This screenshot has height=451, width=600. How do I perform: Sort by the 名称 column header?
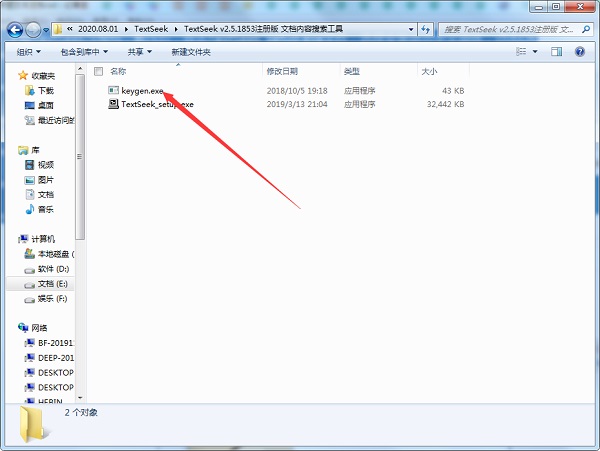click(x=118, y=71)
